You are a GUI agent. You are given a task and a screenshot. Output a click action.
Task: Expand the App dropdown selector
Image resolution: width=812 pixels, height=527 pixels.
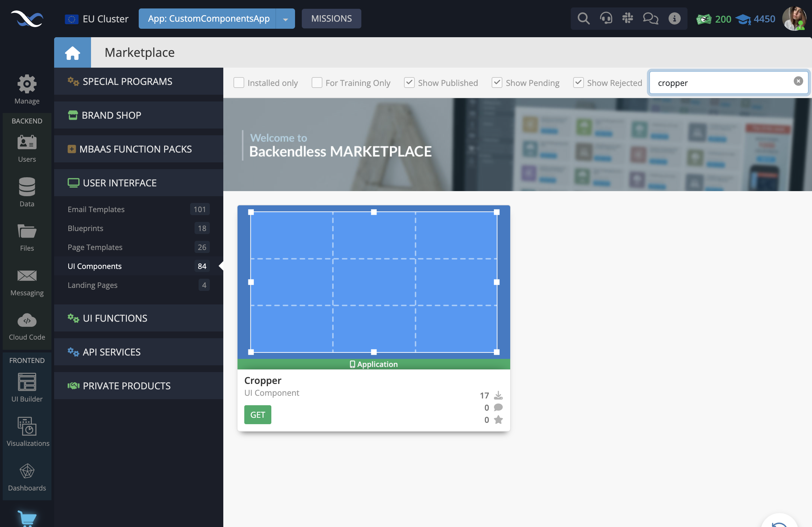[x=286, y=18]
